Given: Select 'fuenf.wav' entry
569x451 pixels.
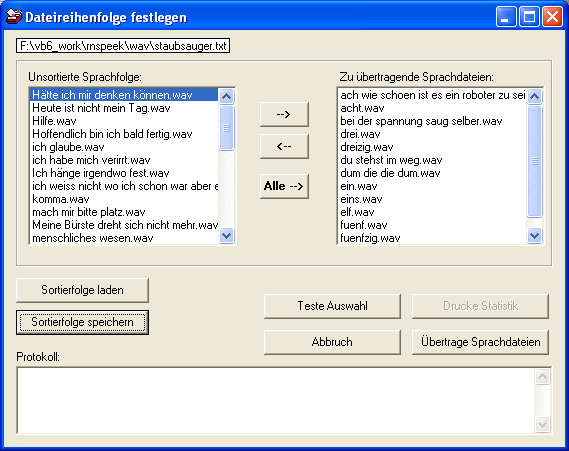Looking at the screenshot, I should tap(432, 225).
